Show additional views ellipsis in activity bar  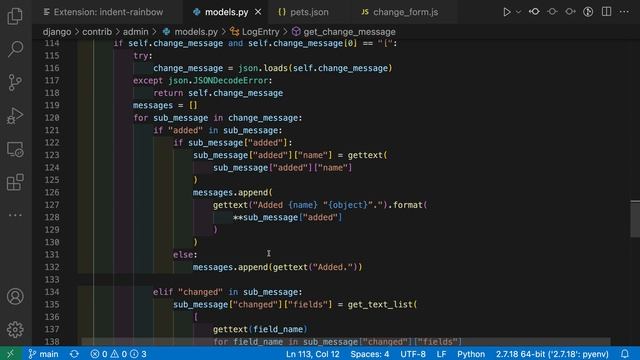tap(15, 215)
